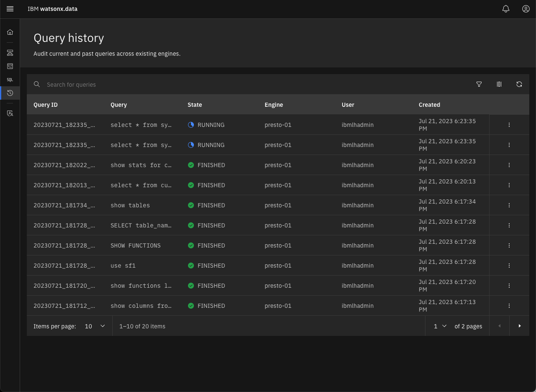Click query text 'show columns fro…'
The image size is (536, 392).
pos(141,306)
